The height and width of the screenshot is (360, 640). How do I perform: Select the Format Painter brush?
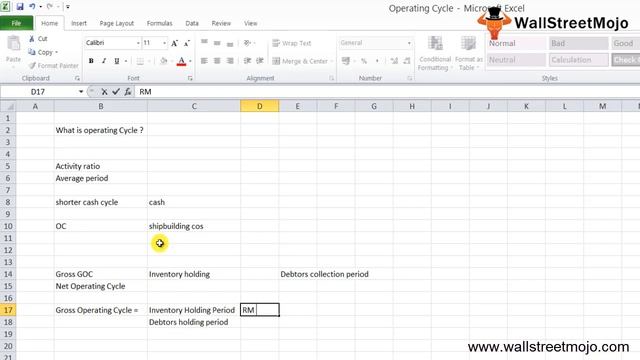[x=32, y=65]
